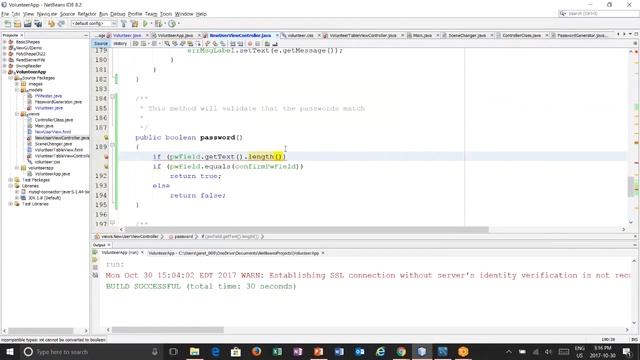Click the Save All toolbar icon
This screenshot has height=360, width=640.
38,24
